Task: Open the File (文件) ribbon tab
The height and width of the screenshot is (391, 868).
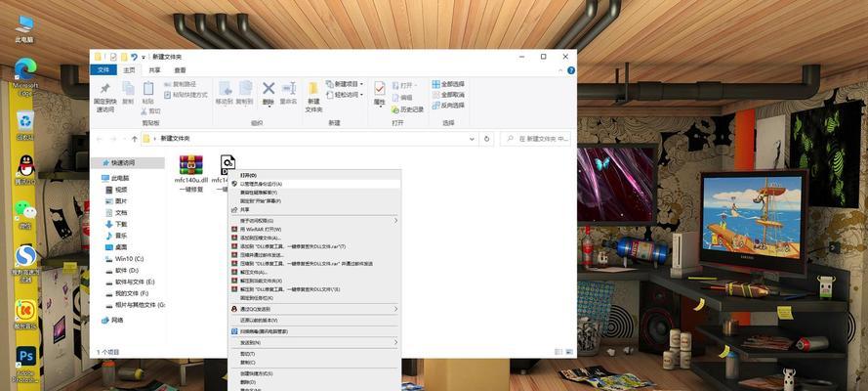Action: click(x=103, y=70)
